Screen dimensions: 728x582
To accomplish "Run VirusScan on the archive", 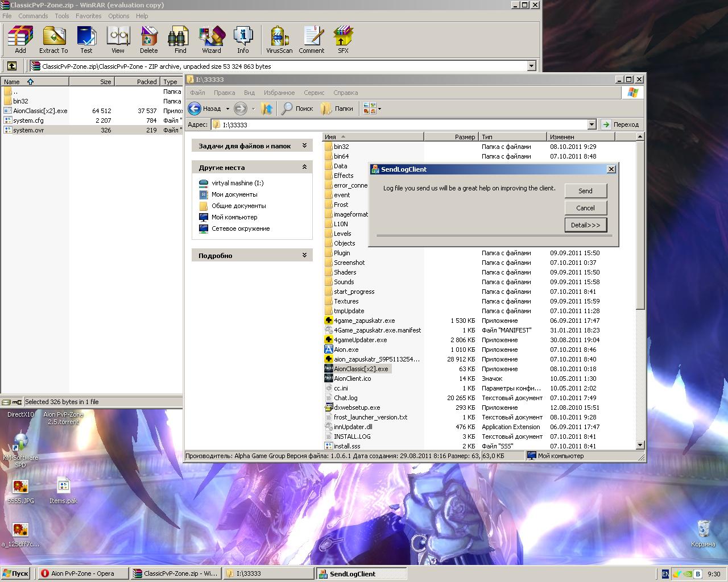I will (x=279, y=40).
